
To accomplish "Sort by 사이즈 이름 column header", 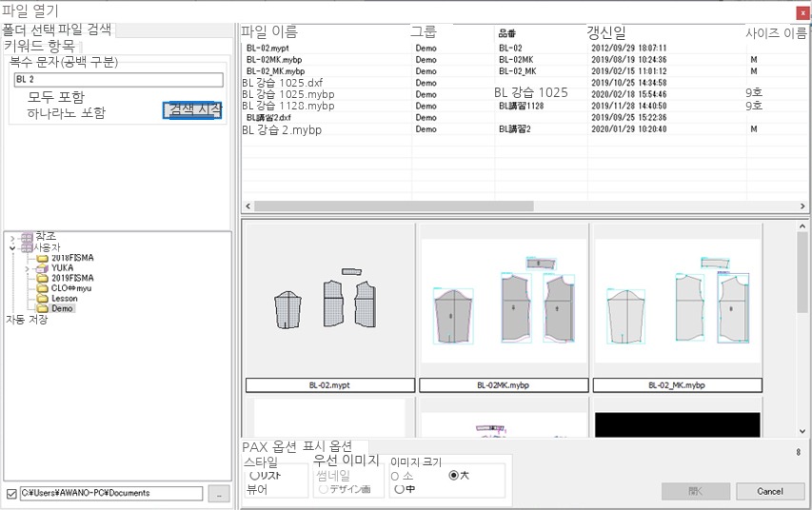I will click(x=776, y=33).
